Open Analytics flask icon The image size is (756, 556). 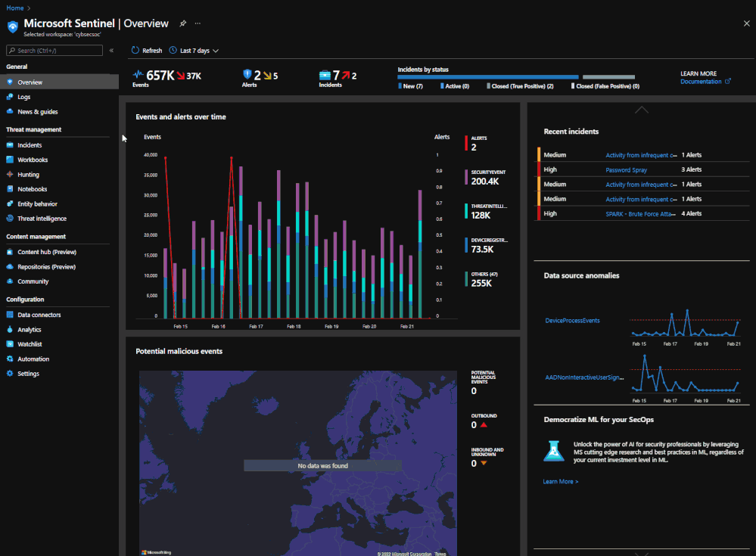10,330
